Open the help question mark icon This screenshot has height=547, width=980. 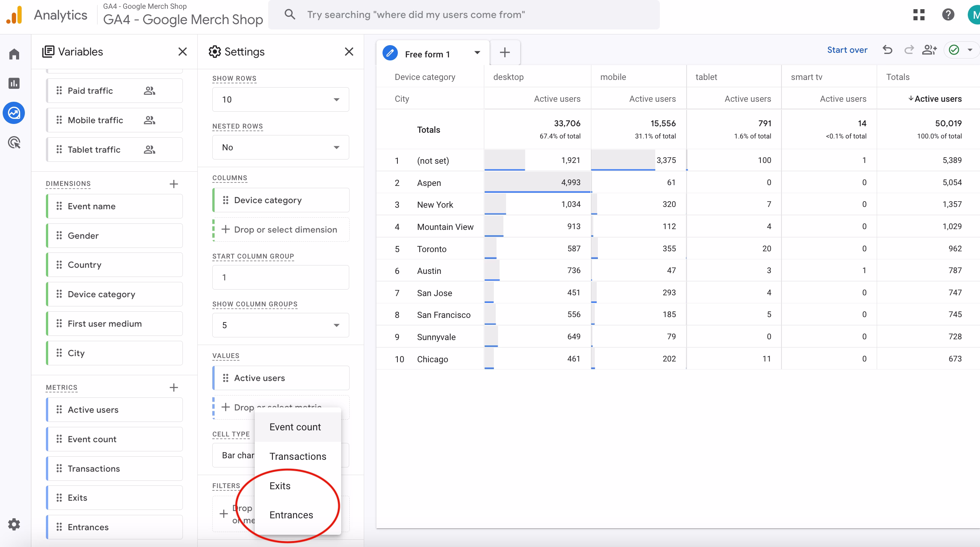(948, 15)
